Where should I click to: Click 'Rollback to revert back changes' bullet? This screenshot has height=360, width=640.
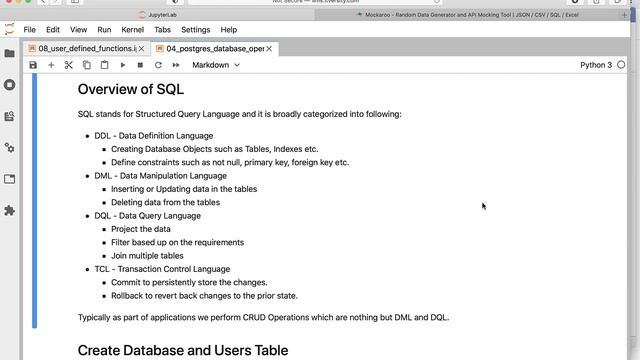tap(204, 296)
